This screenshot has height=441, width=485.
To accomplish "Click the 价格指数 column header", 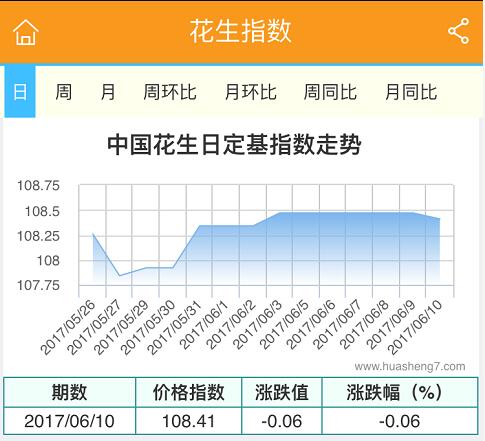I will tap(189, 392).
